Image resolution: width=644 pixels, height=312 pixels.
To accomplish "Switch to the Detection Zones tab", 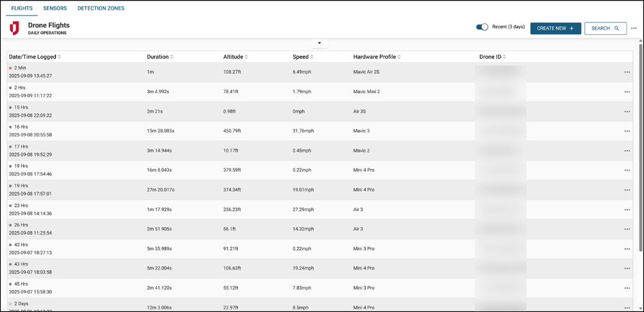I will pos(101,8).
